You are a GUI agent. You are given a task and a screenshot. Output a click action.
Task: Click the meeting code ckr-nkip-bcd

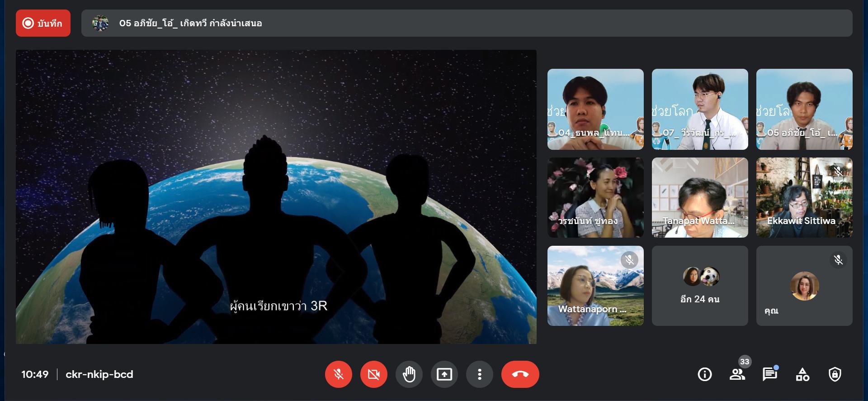point(99,374)
